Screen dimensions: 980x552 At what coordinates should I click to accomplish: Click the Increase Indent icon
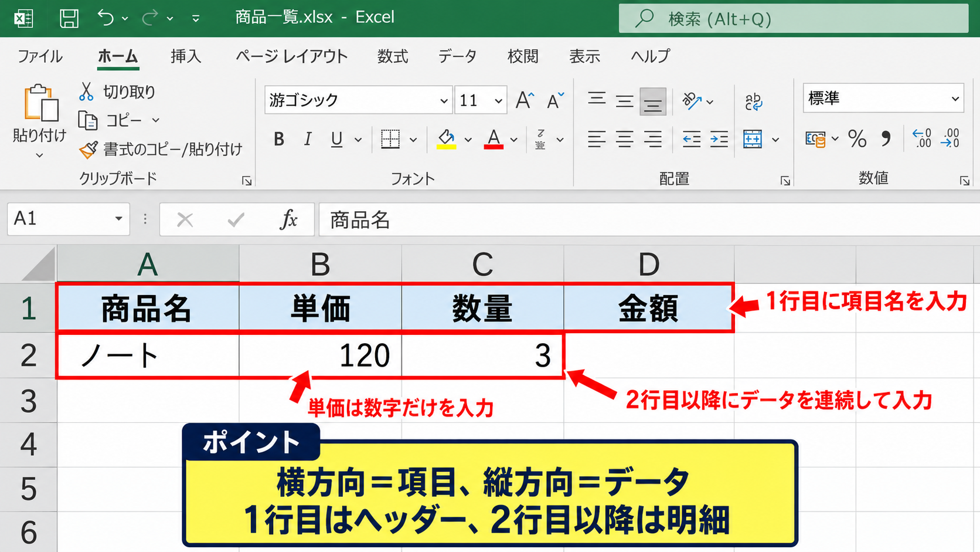(719, 139)
